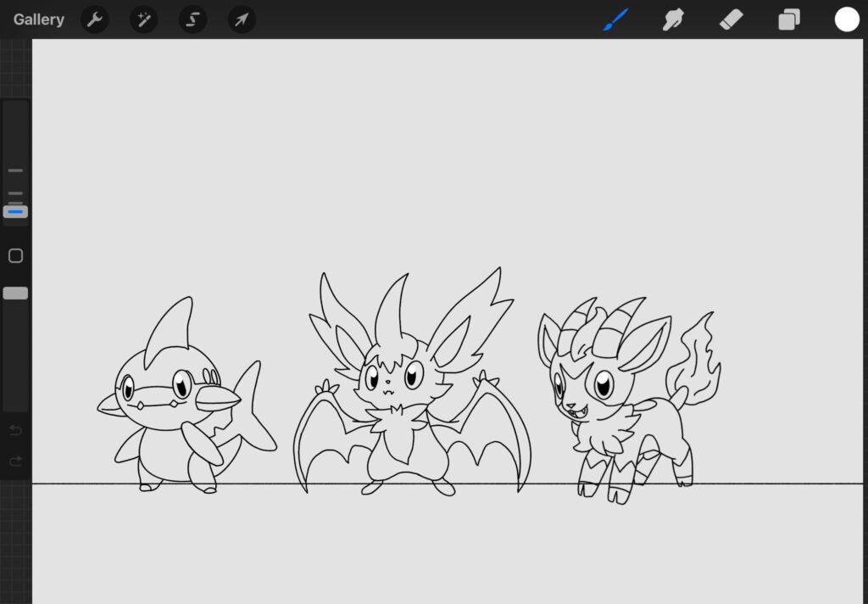Select the Eraser tool

(732, 20)
